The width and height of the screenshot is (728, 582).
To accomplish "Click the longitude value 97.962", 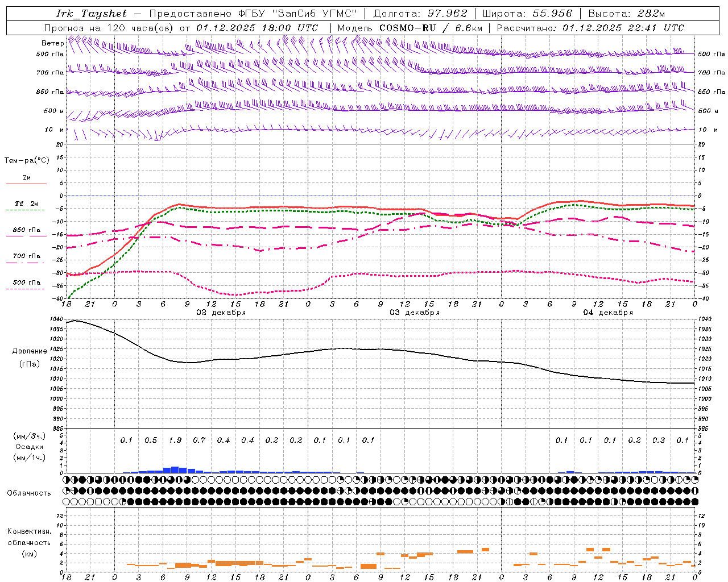I will pyautogui.click(x=448, y=14).
